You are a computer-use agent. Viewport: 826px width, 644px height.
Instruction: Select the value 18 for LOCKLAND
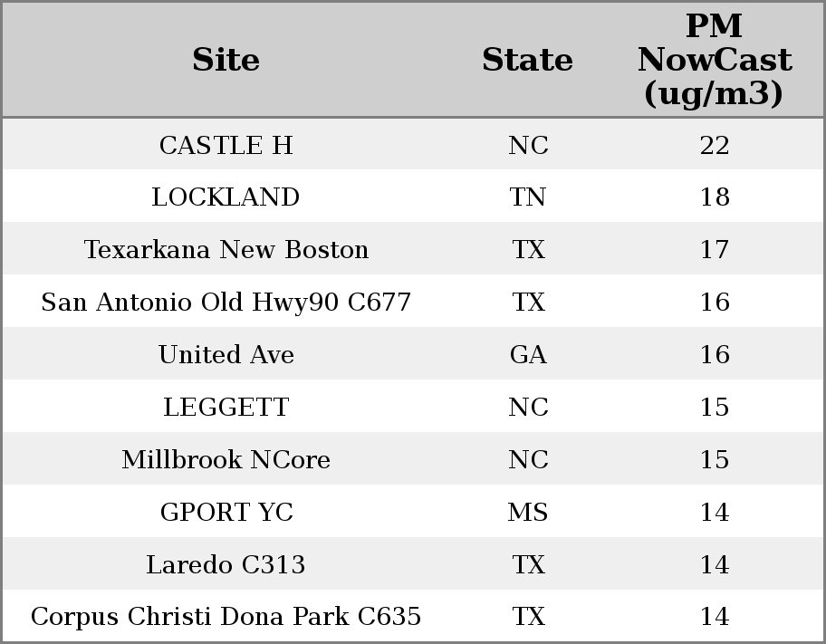click(x=715, y=197)
